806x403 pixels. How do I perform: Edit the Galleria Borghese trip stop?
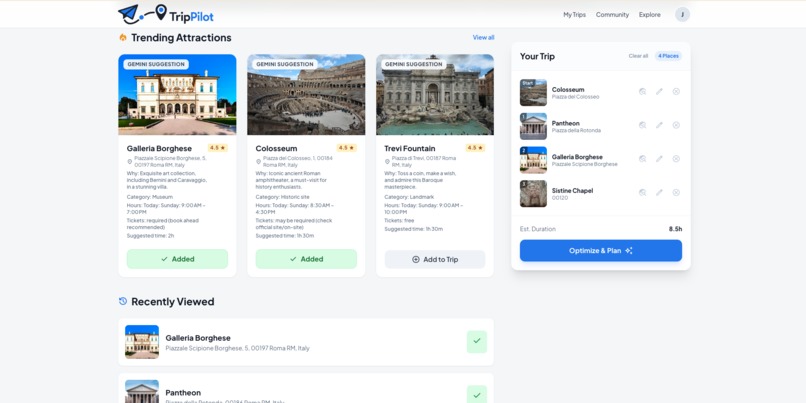click(x=660, y=159)
